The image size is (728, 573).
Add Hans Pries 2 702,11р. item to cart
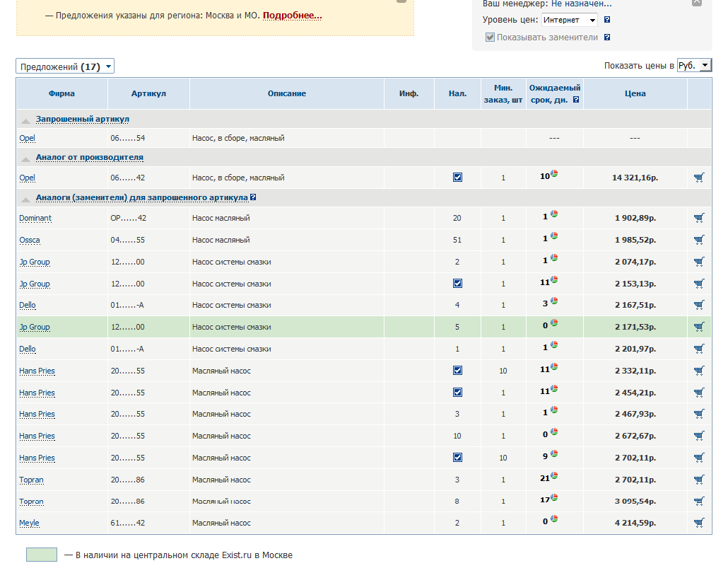pos(699,458)
